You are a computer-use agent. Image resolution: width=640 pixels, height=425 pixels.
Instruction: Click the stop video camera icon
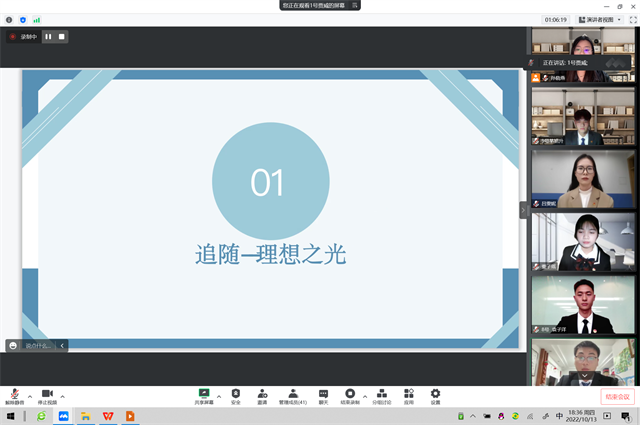tap(47, 394)
